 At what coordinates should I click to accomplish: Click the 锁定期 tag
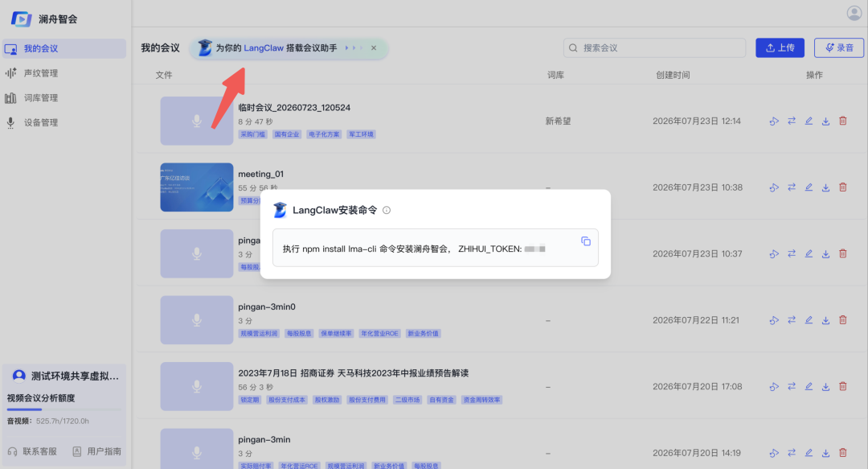click(250, 400)
